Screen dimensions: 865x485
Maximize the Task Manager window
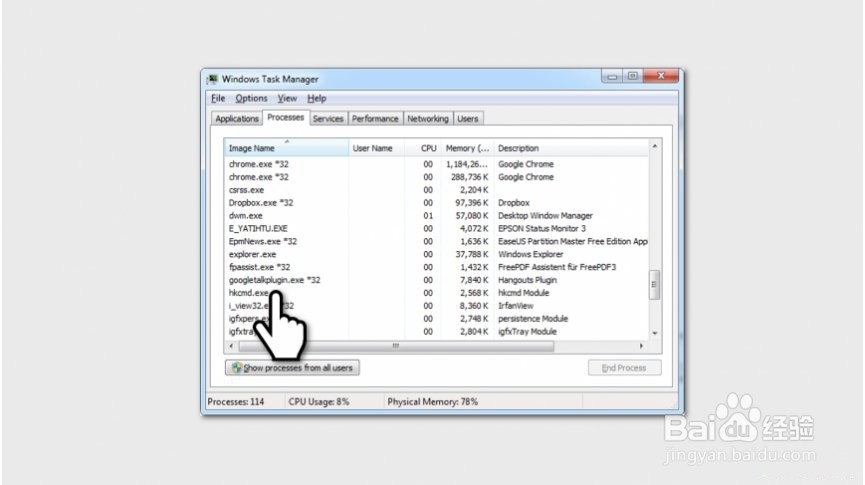point(633,76)
